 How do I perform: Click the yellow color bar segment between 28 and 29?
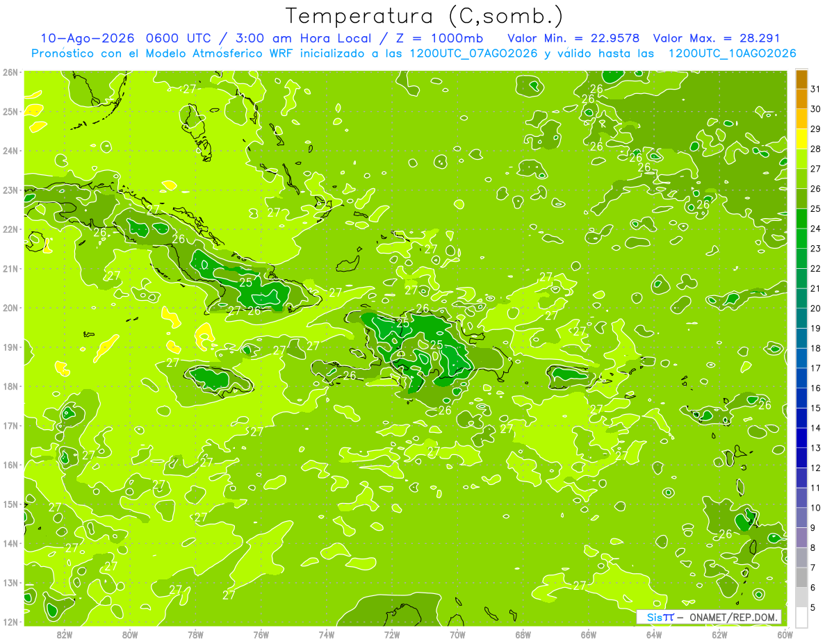[801, 139]
